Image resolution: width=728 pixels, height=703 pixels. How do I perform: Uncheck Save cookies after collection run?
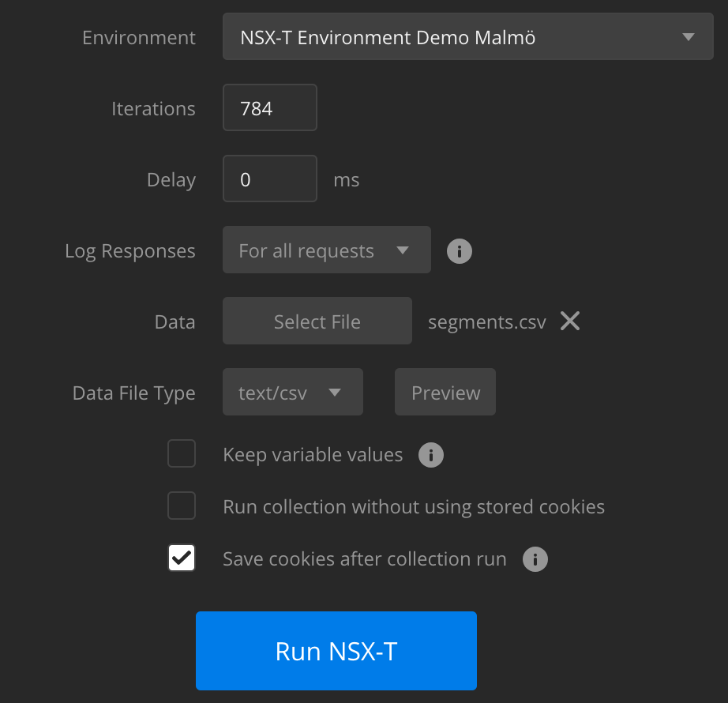182,558
